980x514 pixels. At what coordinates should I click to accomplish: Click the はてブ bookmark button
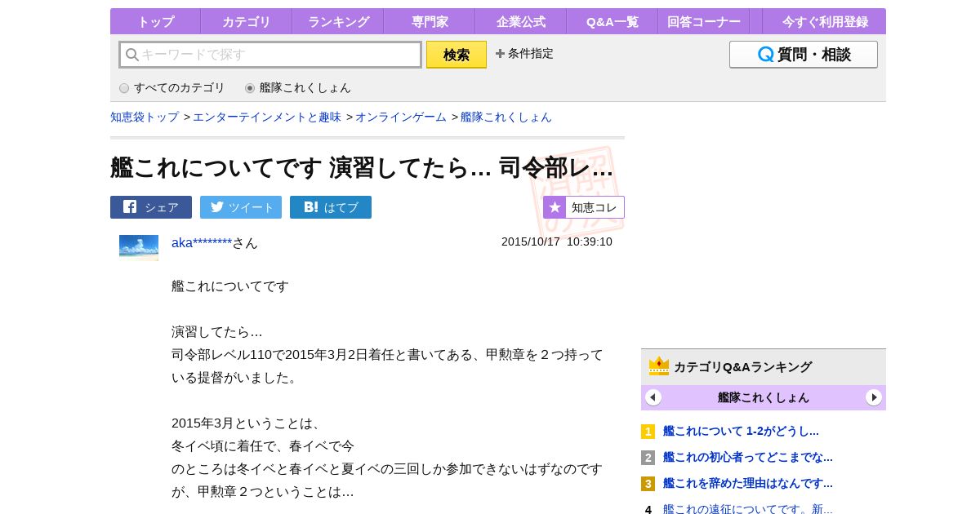coord(331,207)
